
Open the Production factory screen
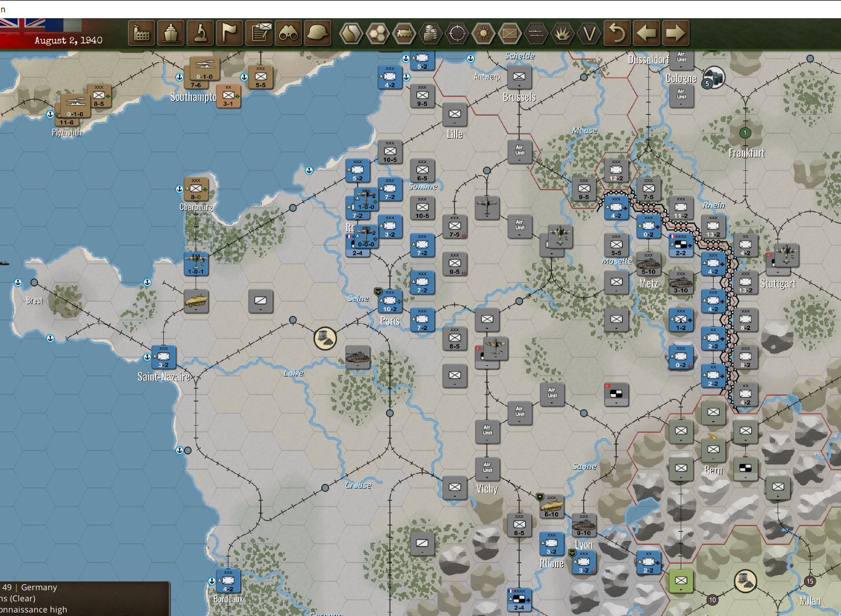click(142, 33)
